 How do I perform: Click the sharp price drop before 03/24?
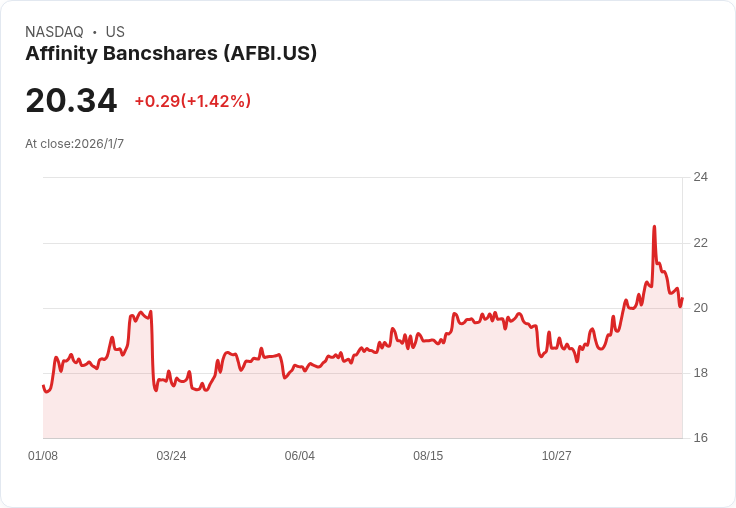pos(153,350)
